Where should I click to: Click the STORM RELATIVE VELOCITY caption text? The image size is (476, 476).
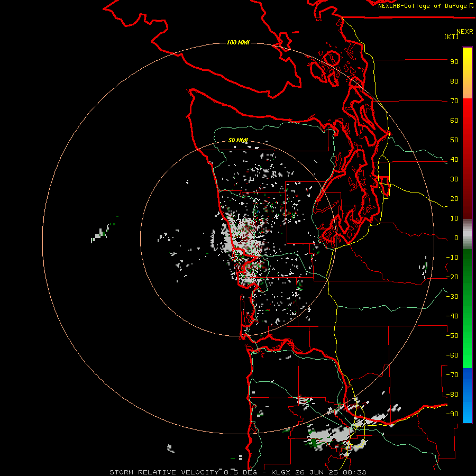pyautogui.click(x=164, y=472)
